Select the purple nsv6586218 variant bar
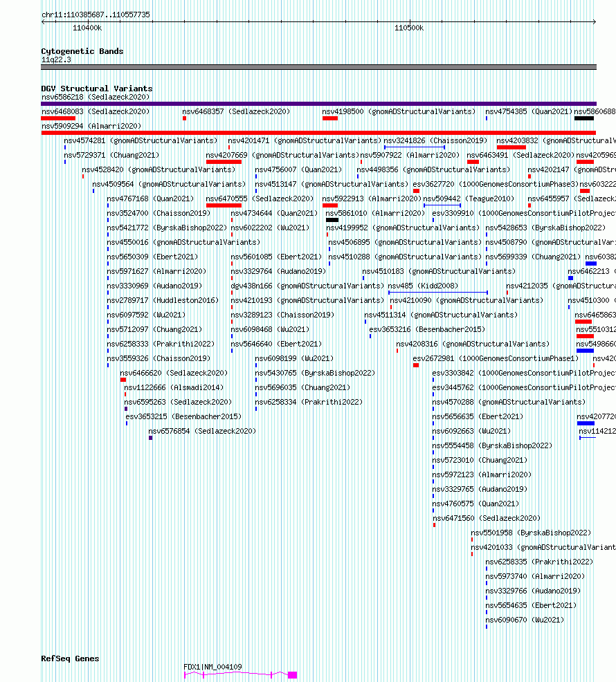The width and height of the screenshot is (616, 682). (318, 104)
